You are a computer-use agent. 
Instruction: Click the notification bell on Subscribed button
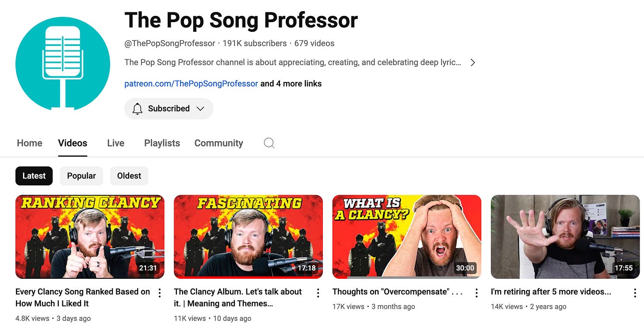click(x=138, y=109)
